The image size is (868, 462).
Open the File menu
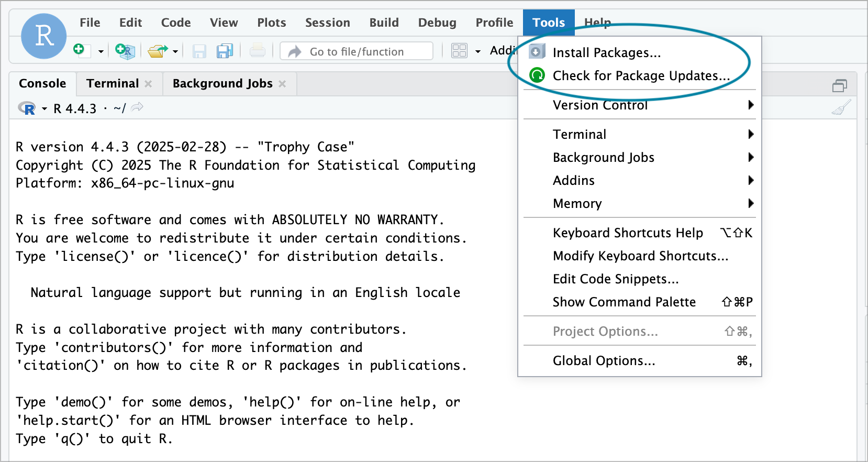90,23
